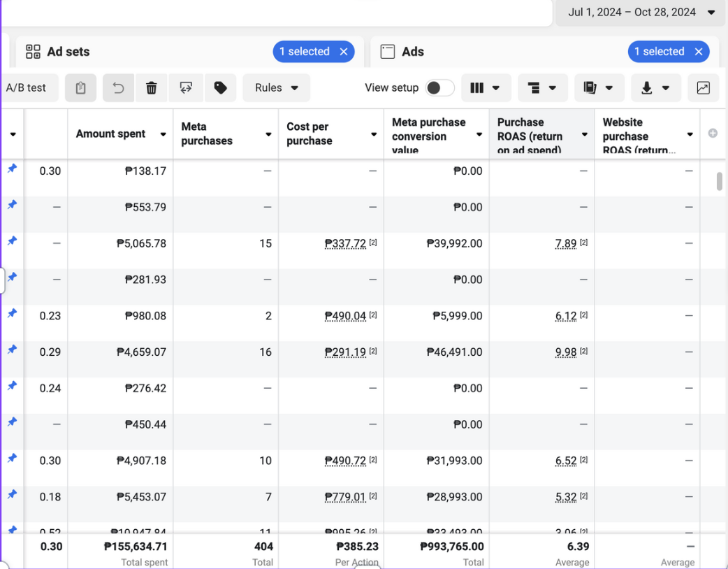Image resolution: width=728 pixels, height=569 pixels.
Task: Clear the Ad sets selection with X
Action: click(344, 52)
